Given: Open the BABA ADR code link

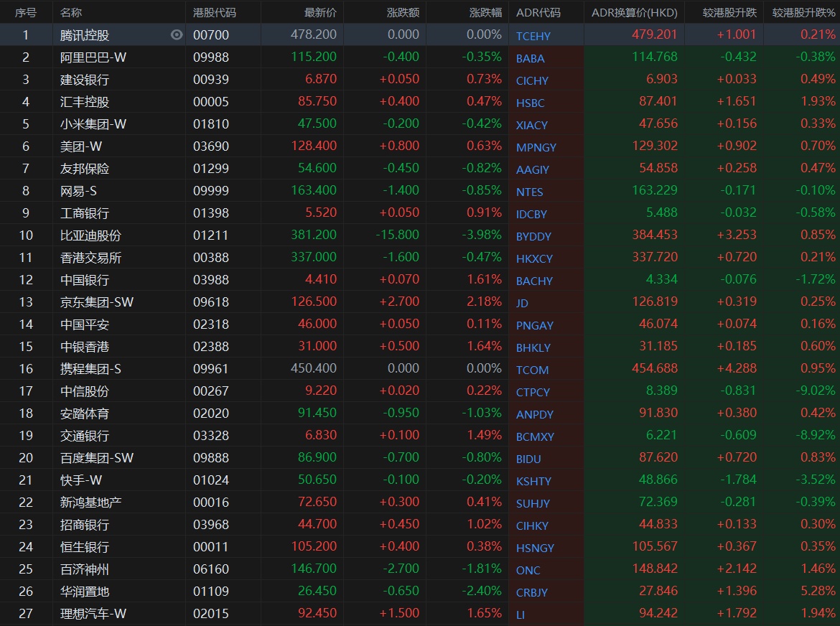Looking at the screenshot, I should 530,58.
